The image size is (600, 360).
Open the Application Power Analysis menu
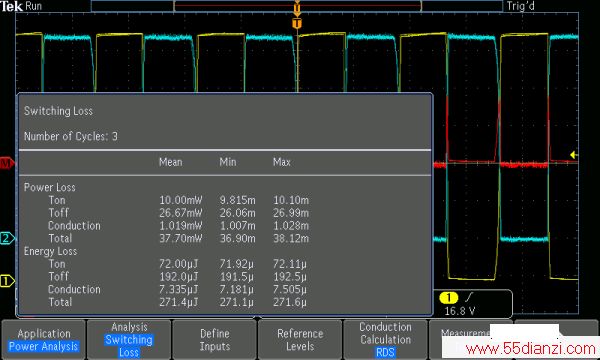[44, 340]
